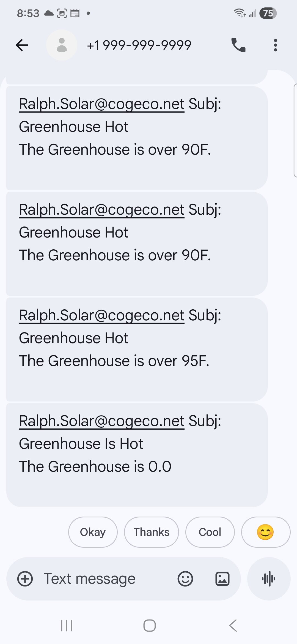Tap the system back navigation chevron

point(233,626)
